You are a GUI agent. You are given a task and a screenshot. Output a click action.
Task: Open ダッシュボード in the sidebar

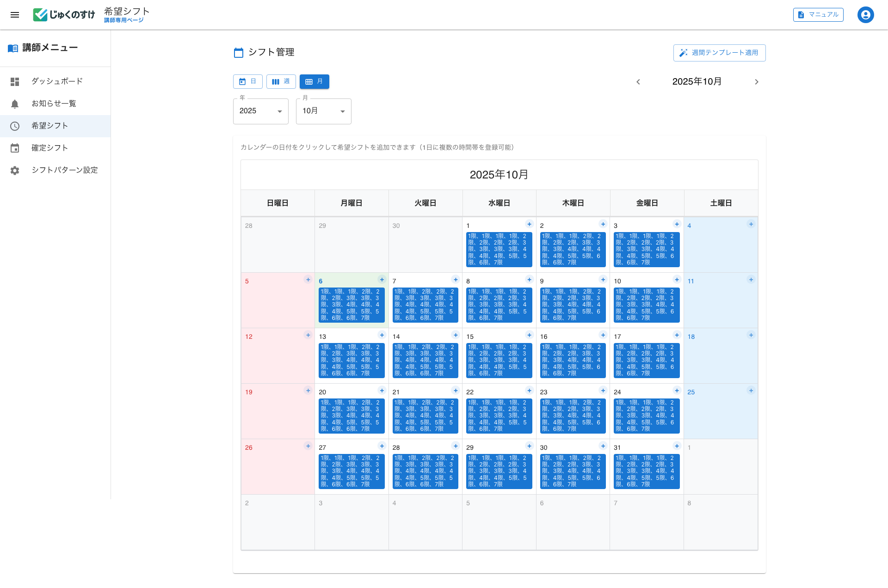57,81
